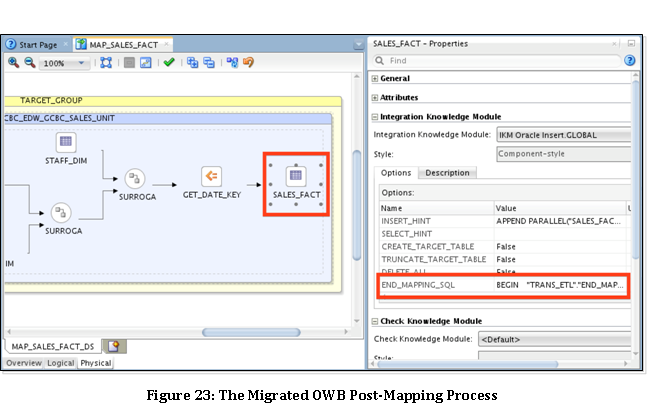The width and height of the screenshot is (647, 410).
Task: Click the False value for TRUNCATE_TARGET_TABLE
Action: click(506, 259)
